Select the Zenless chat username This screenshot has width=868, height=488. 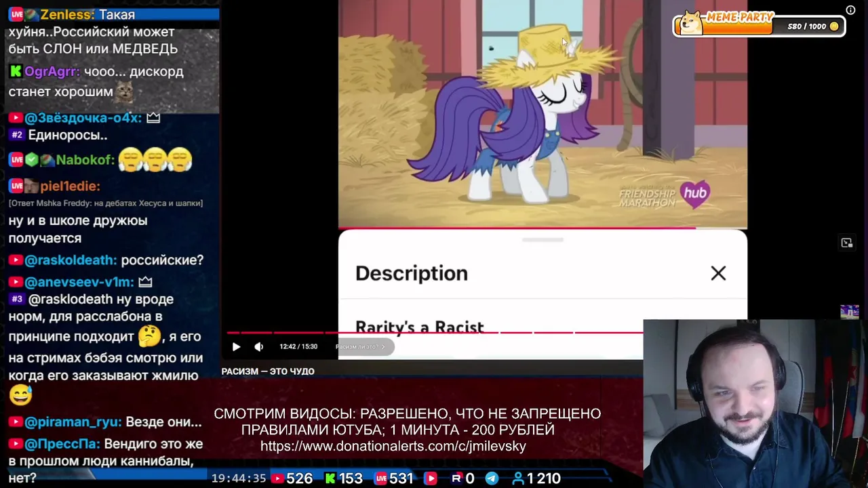pos(66,14)
